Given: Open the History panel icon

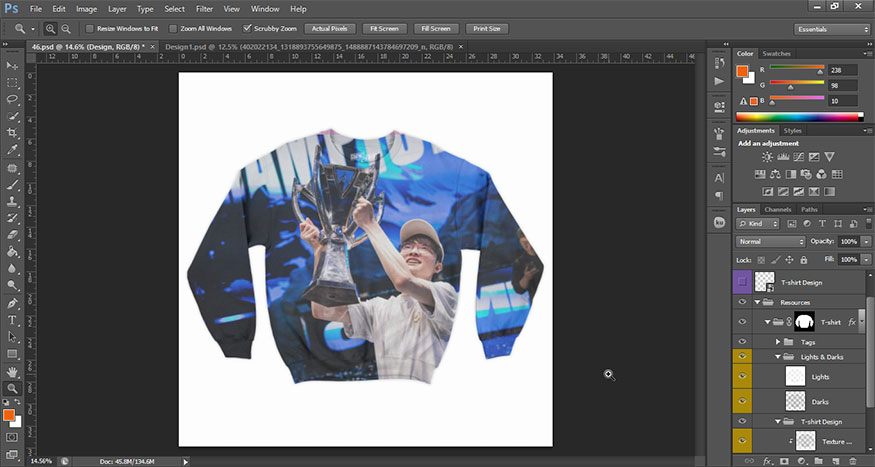Looking at the screenshot, I should point(719,64).
